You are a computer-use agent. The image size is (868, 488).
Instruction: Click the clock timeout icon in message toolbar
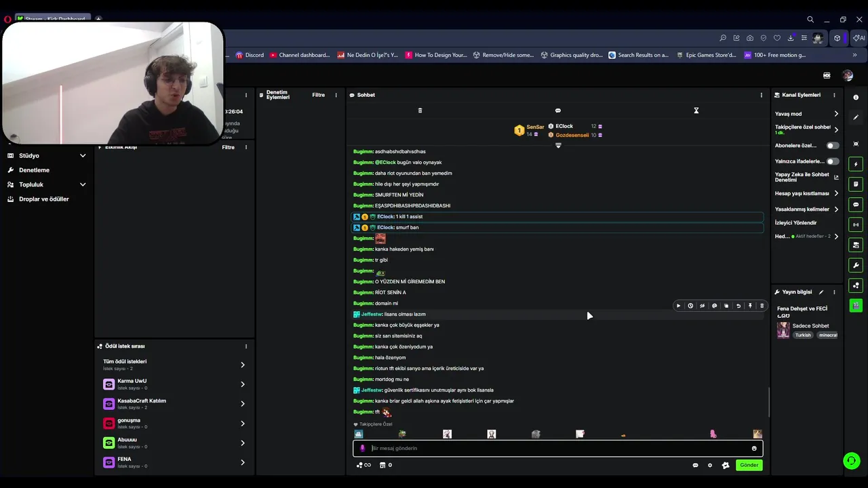[690, 306]
